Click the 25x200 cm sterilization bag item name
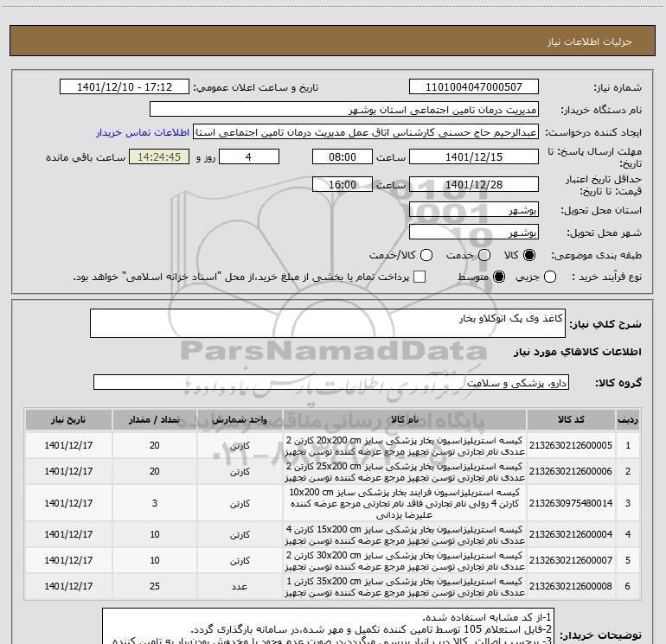This screenshot has height=644, width=666. tap(405, 472)
